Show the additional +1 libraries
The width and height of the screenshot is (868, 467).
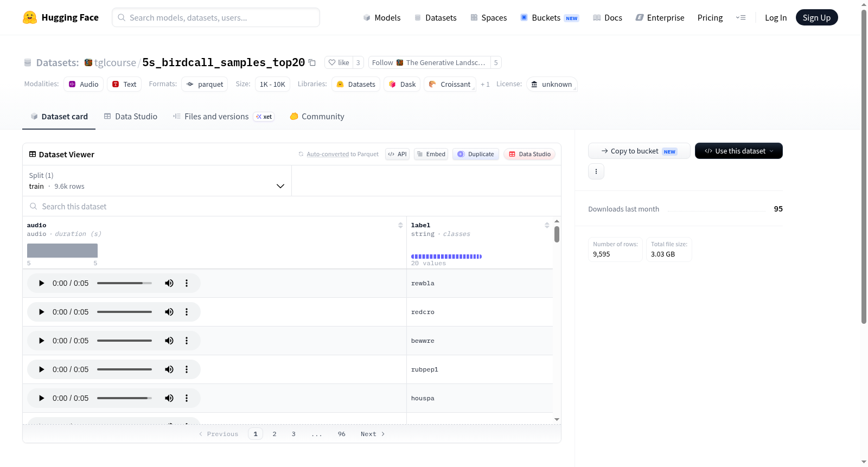tap(485, 85)
